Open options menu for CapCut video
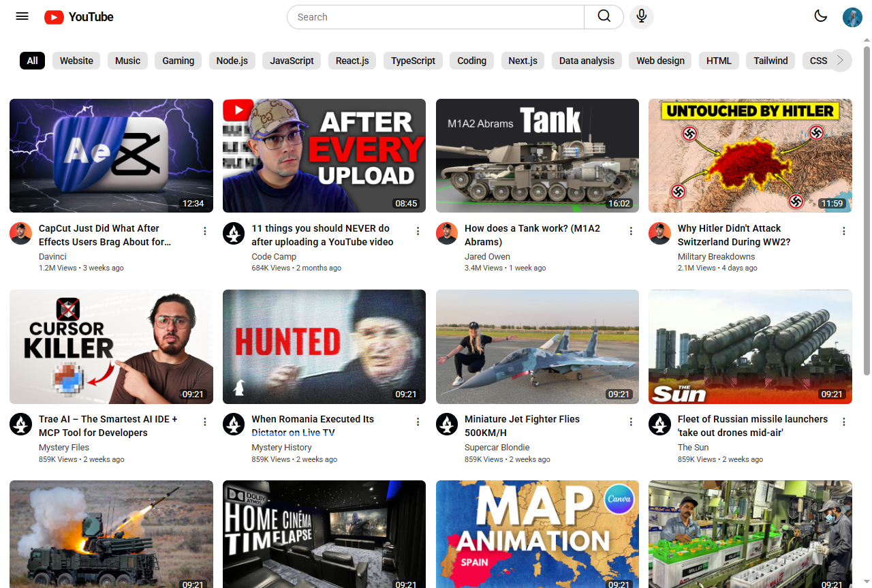The height and width of the screenshot is (588, 872). [x=205, y=232]
